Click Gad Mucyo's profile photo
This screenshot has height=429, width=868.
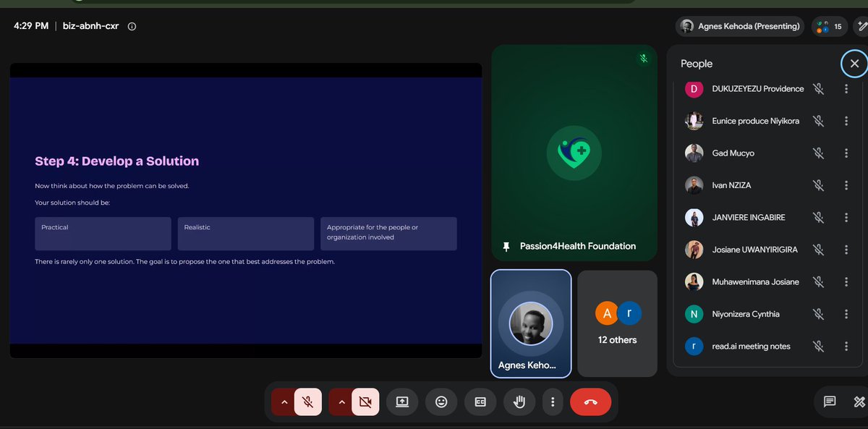[x=694, y=153]
